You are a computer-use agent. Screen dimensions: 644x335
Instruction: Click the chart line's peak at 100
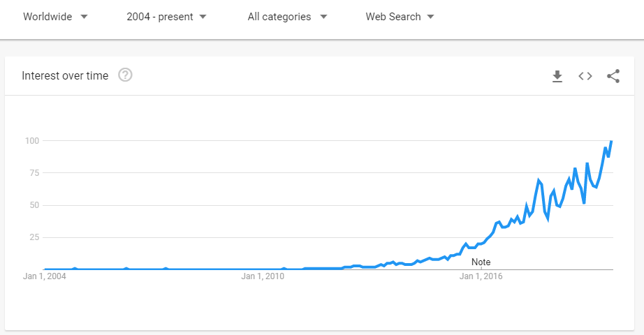click(x=612, y=141)
